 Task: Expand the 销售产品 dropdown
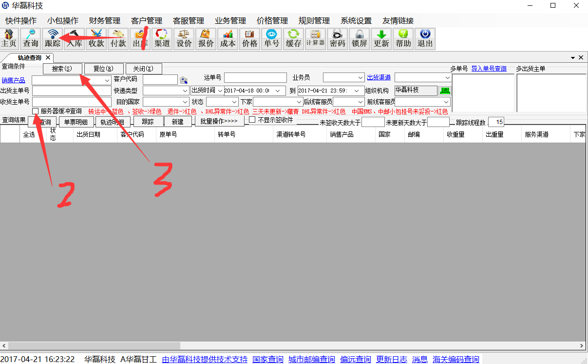[x=107, y=80]
